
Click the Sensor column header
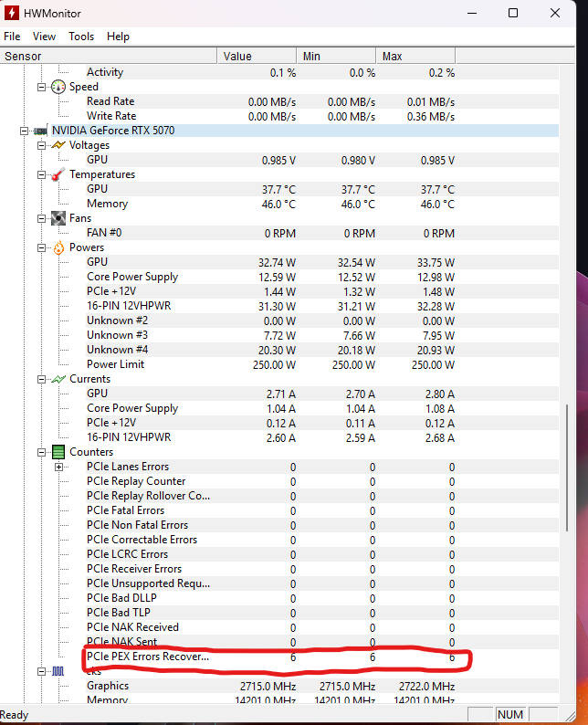point(109,56)
